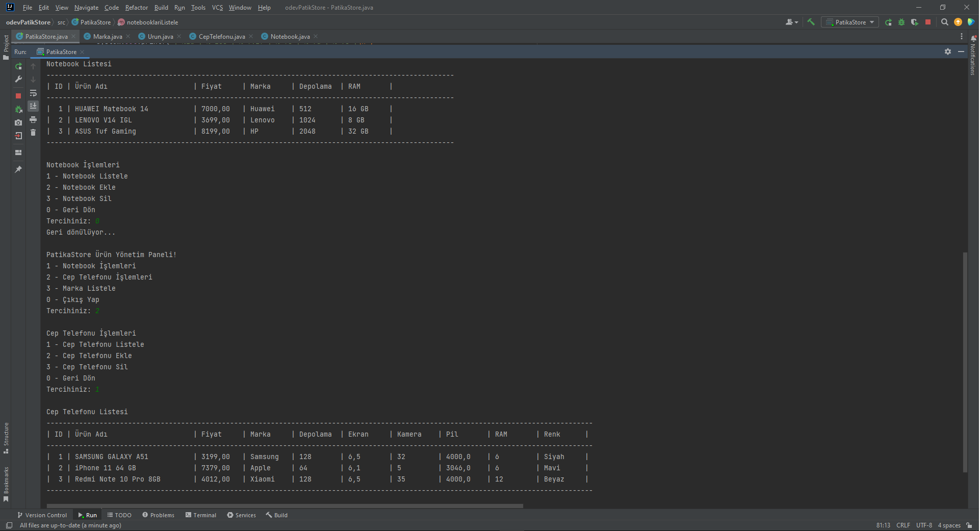Open the PatikaStore run configuration dropdown
The image size is (980, 531).
pyautogui.click(x=849, y=22)
